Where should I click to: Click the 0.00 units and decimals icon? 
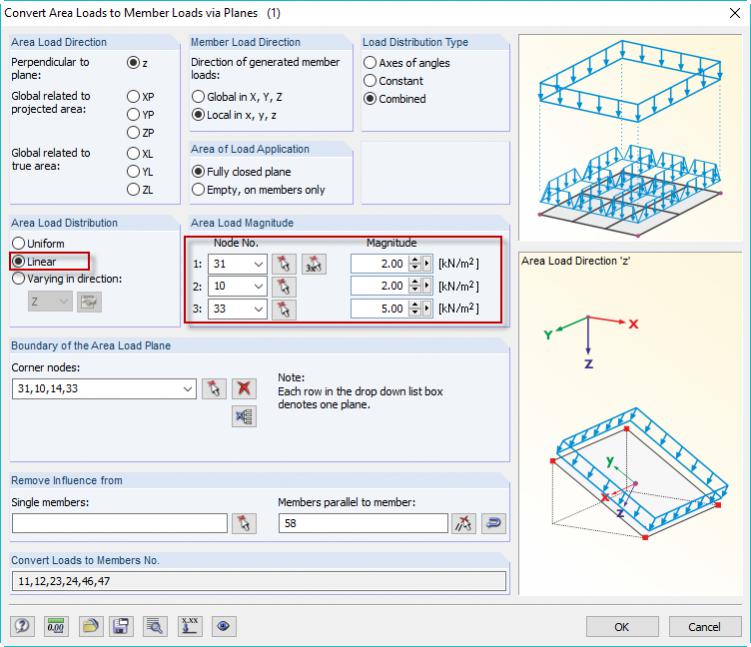[x=56, y=626]
